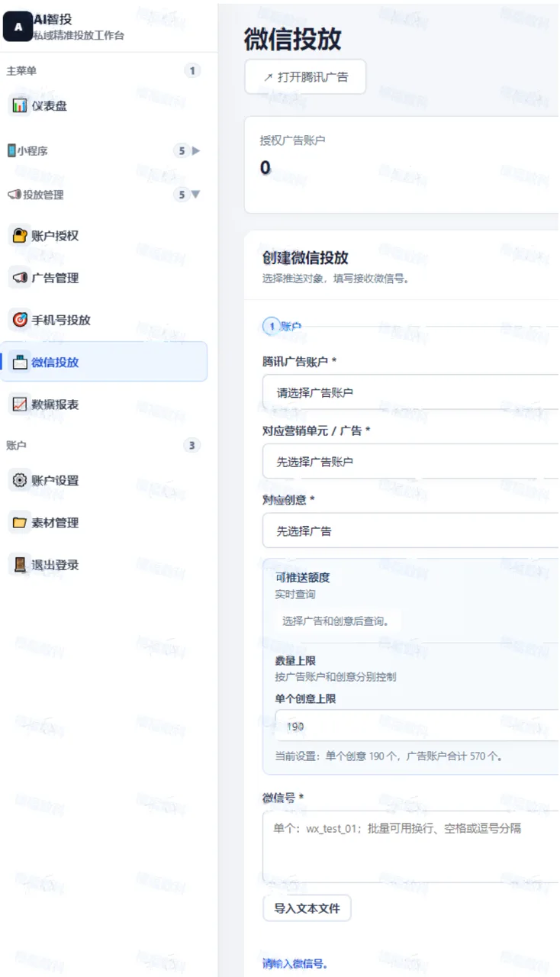This screenshot has width=560, height=977.
Task: Click the dashboard chart icon
Action: [20, 105]
